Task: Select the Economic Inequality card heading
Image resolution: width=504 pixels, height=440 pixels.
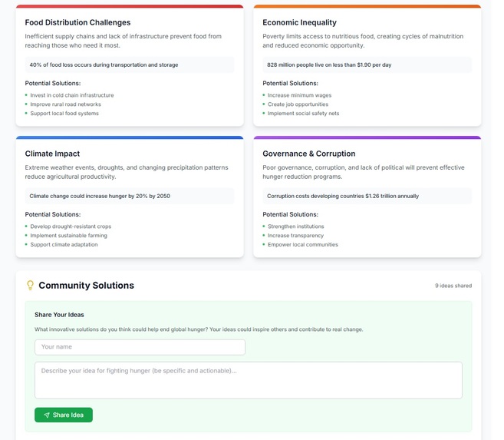Action: tap(299, 22)
